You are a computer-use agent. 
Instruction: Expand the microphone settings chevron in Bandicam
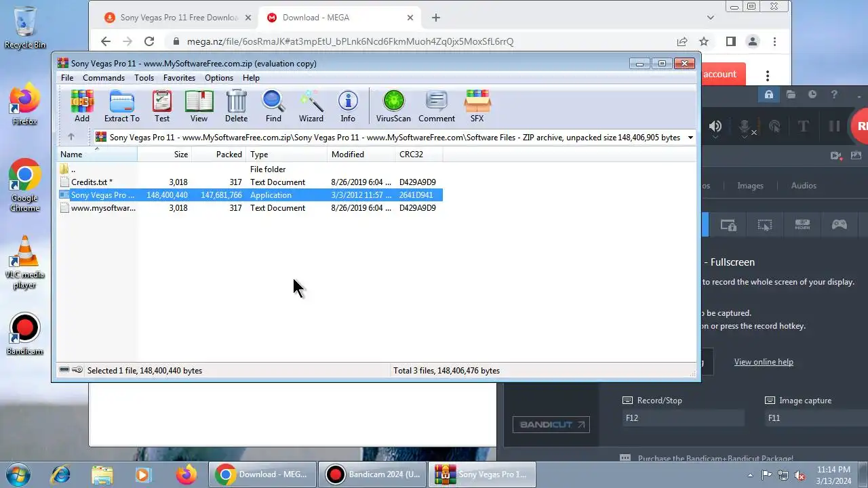[x=745, y=138]
